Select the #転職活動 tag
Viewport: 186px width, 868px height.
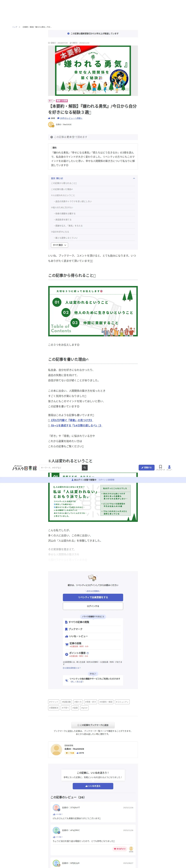click(x=66, y=702)
